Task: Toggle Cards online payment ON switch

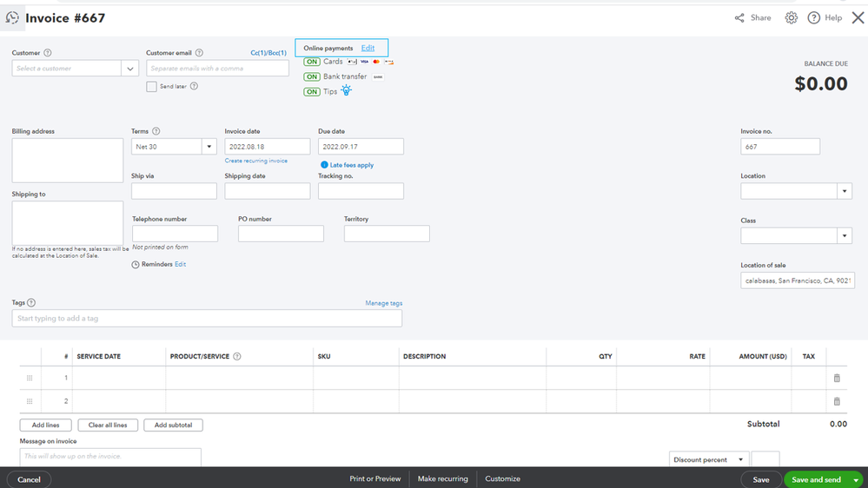Action: [x=312, y=62]
